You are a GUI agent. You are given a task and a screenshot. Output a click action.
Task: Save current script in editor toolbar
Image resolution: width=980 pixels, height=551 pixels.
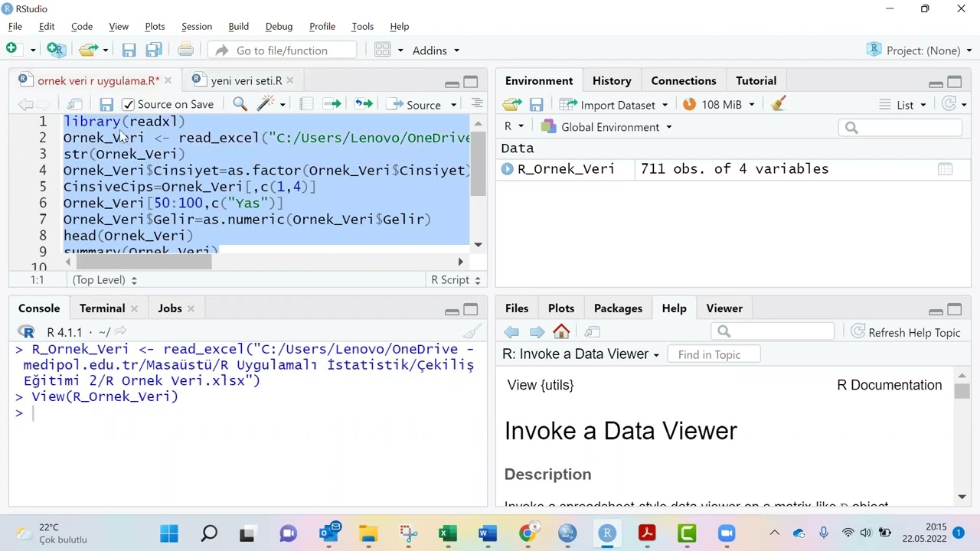[x=106, y=104]
